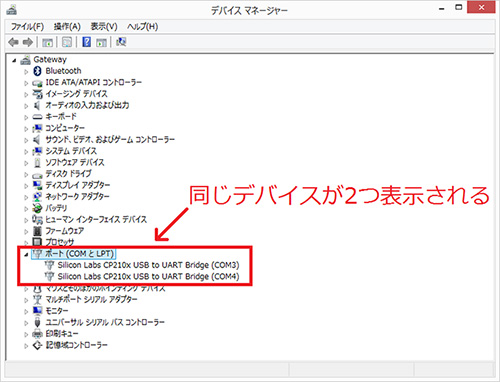This screenshot has width=500, height=382.
Task: Select Silicon Labs CP210x USB to UART Bridge (COM3)
Action: 148,265
